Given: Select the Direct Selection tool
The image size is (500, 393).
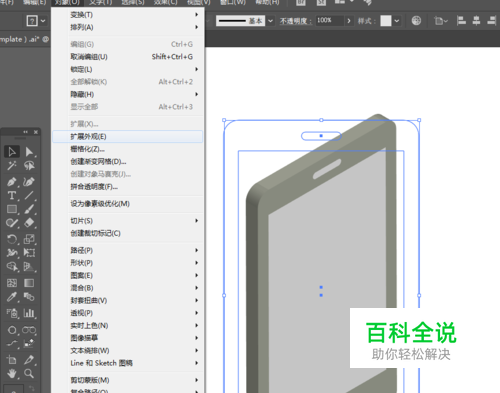Looking at the screenshot, I should [x=29, y=152].
